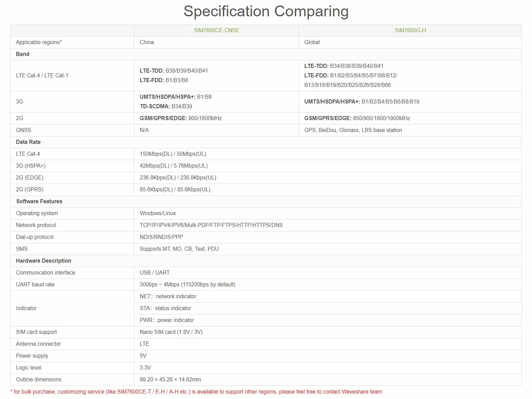This screenshot has width=532, height=399.
Task: Click the USB / UART interface value
Action: click(155, 272)
